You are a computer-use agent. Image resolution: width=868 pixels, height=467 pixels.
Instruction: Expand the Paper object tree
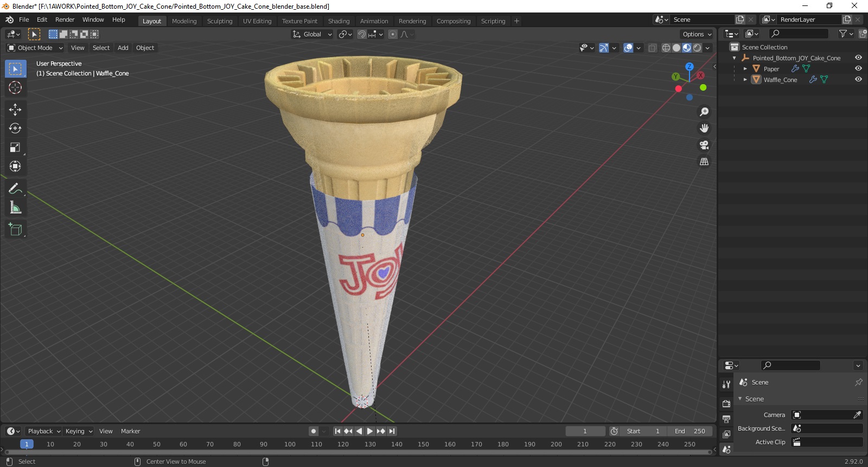tap(745, 68)
